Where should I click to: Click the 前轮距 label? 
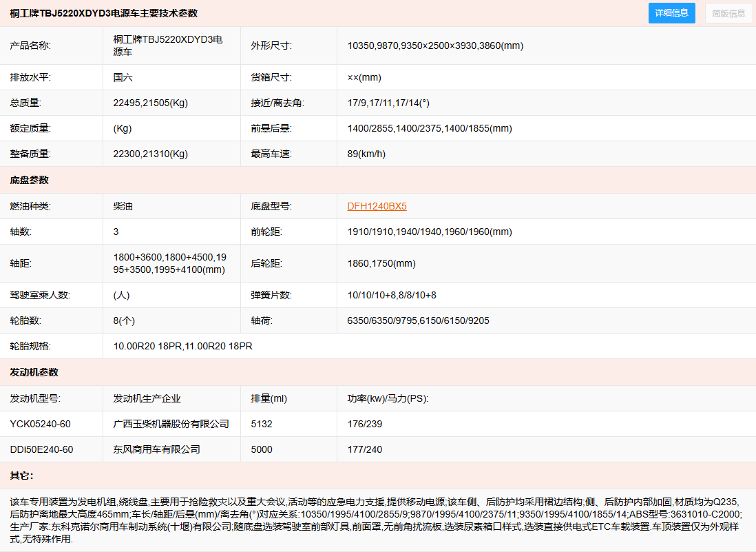[266, 232]
